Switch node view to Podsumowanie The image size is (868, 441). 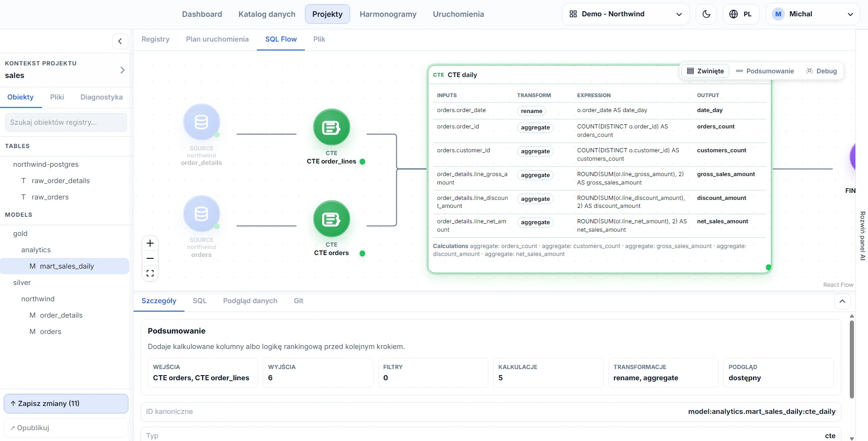[765, 71]
